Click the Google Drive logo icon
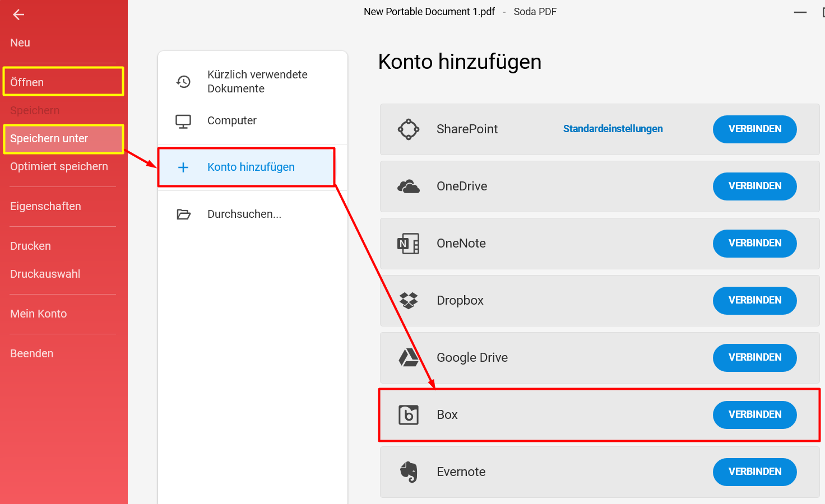The width and height of the screenshot is (825, 504). pos(409,357)
